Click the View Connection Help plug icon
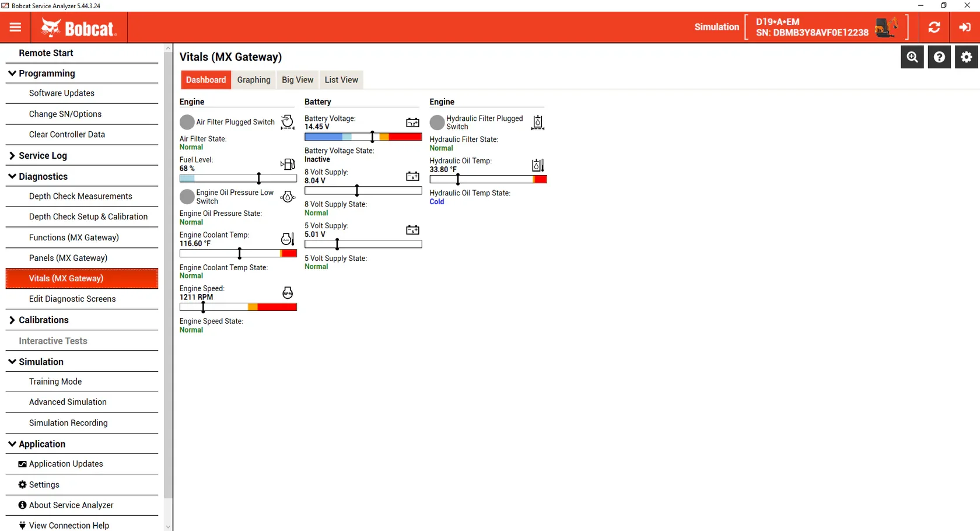 pyautogui.click(x=22, y=526)
